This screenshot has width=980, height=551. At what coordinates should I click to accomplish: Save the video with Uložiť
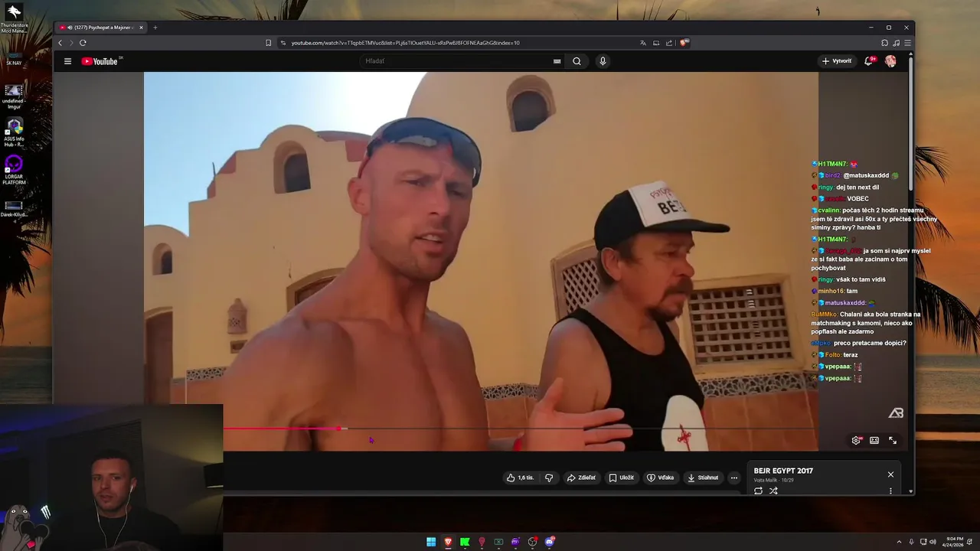[x=622, y=478]
